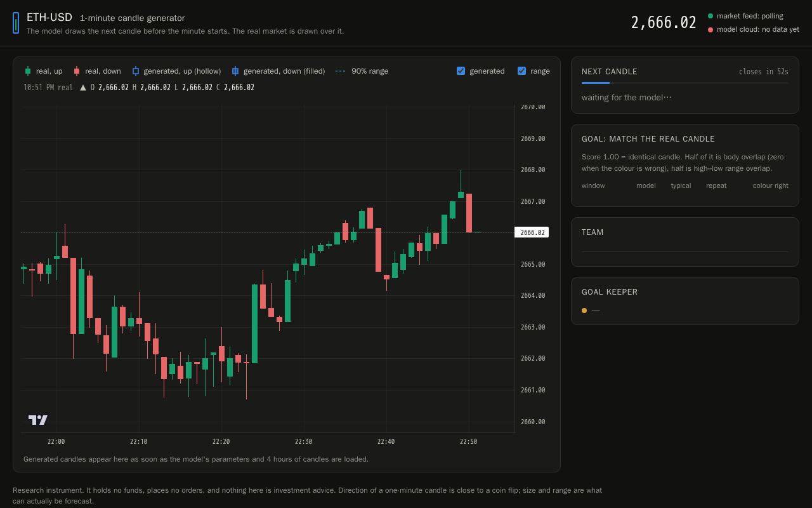The width and height of the screenshot is (812, 508).
Task: Click the 22:30 time axis label
Action: (303, 441)
